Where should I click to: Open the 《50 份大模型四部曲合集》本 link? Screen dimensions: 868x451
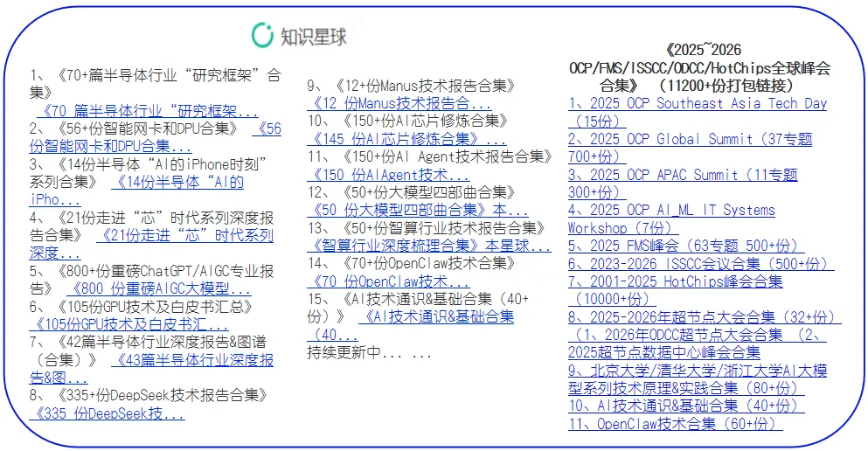click(418, 211)
